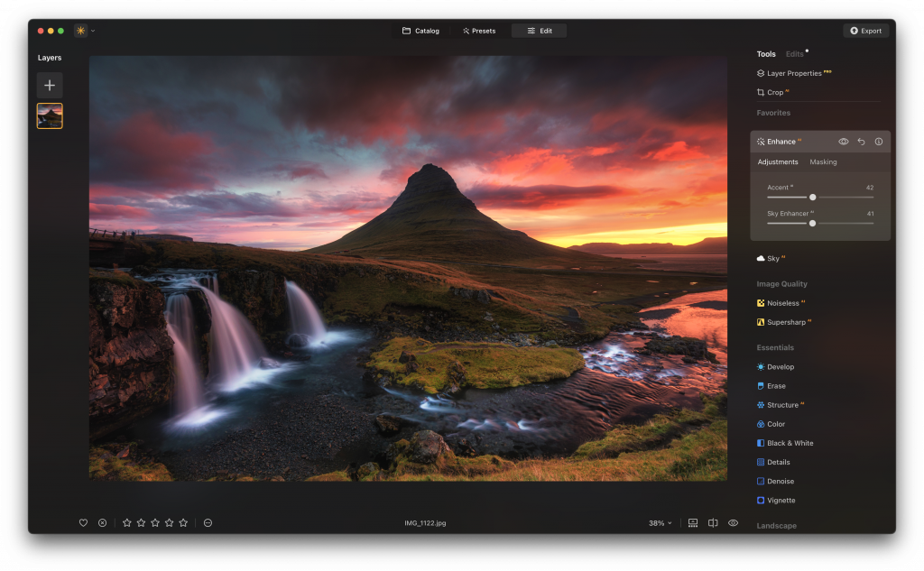Viewport: 924px width, 571px height.
Task: Open the color label circle icon
Action: [x=208, y=523]
